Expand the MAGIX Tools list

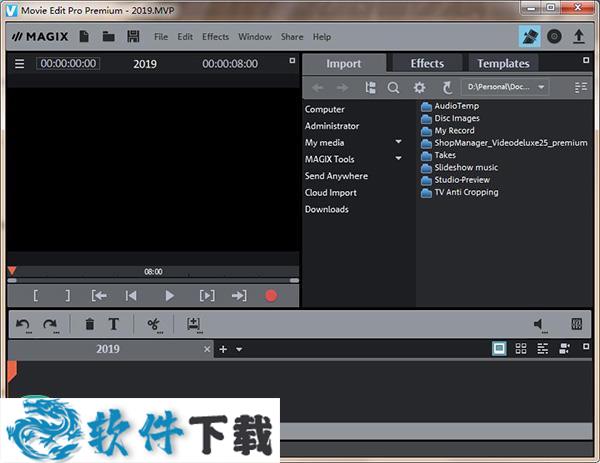point(398,158)
